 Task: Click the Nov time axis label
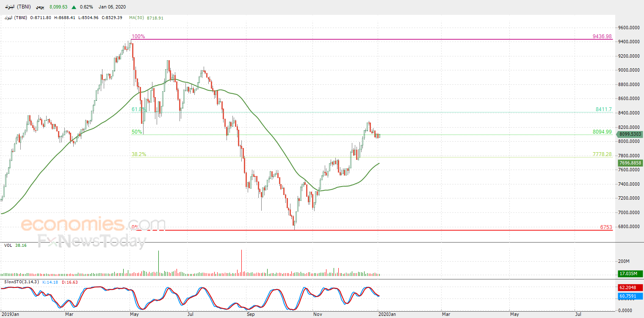[x=317, y=314]
